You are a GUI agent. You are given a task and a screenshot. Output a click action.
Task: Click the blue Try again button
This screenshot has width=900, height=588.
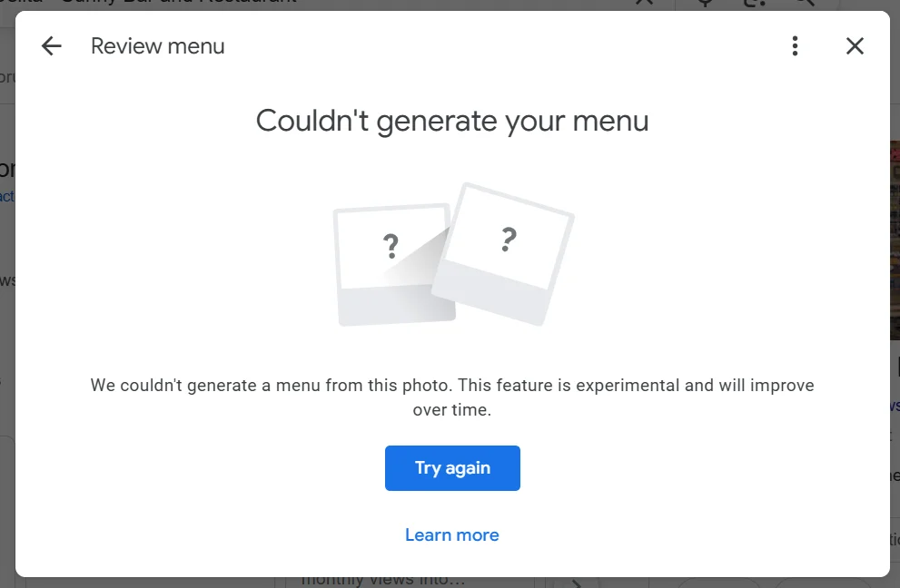point(452,468)
